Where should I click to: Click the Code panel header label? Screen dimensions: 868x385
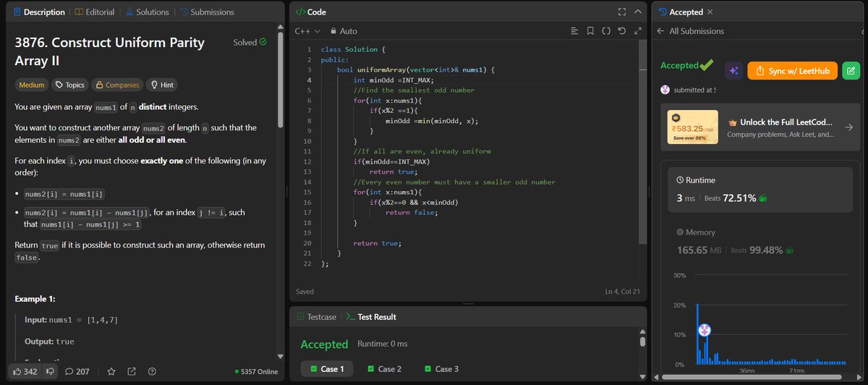[x=311, y=12]
